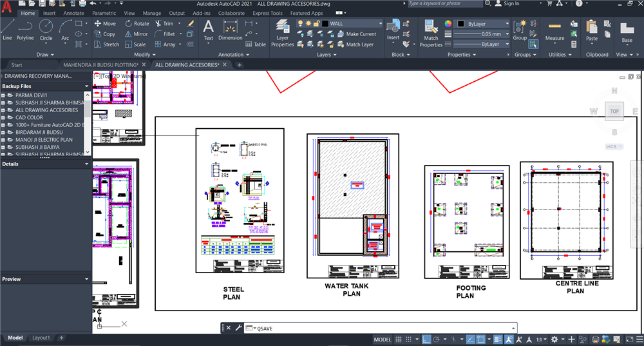Open Layer Properties manager
This screenshot has height=346, width=644.
pyautogui.click(x=282, y=32)
